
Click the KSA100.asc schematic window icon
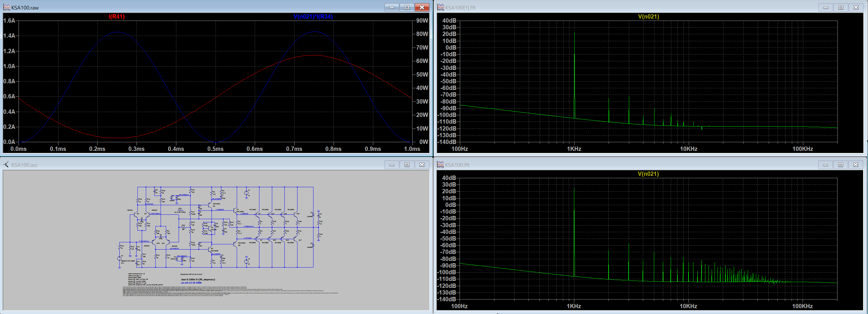(x=6, y=165)
